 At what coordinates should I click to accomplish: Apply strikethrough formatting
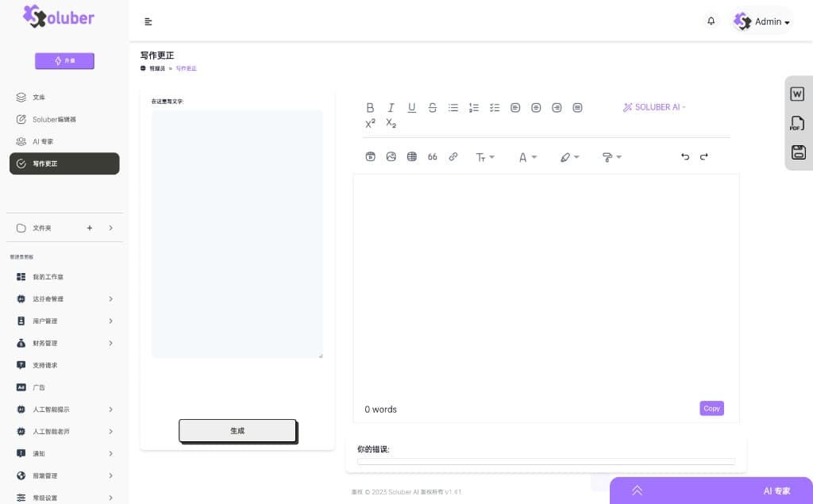(432, 107)
